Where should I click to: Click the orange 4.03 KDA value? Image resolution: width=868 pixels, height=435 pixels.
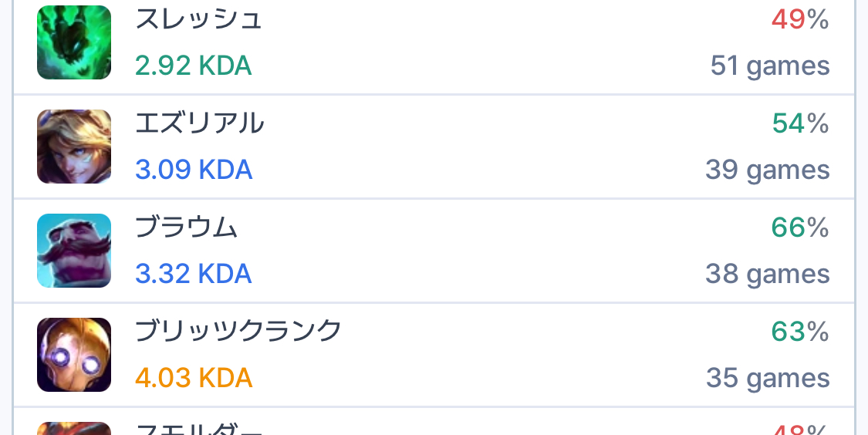pyautogui.click(x=194, y=378)
